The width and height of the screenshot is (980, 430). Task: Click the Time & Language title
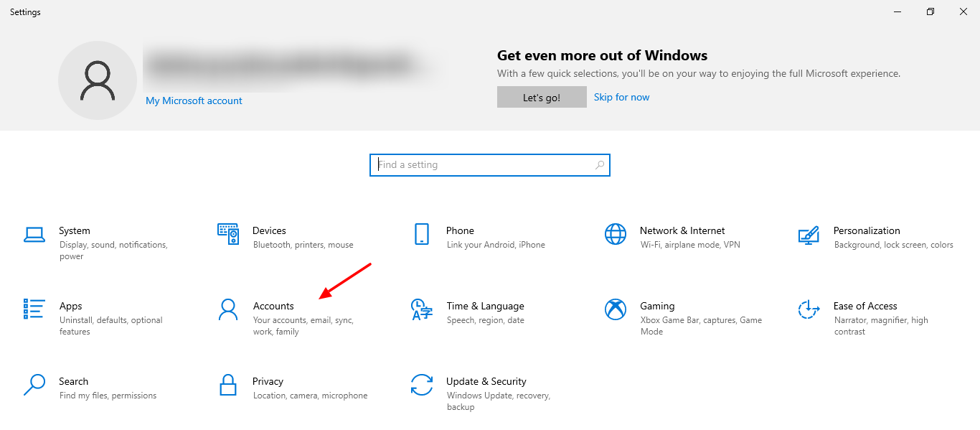click(x=485, y=306)
